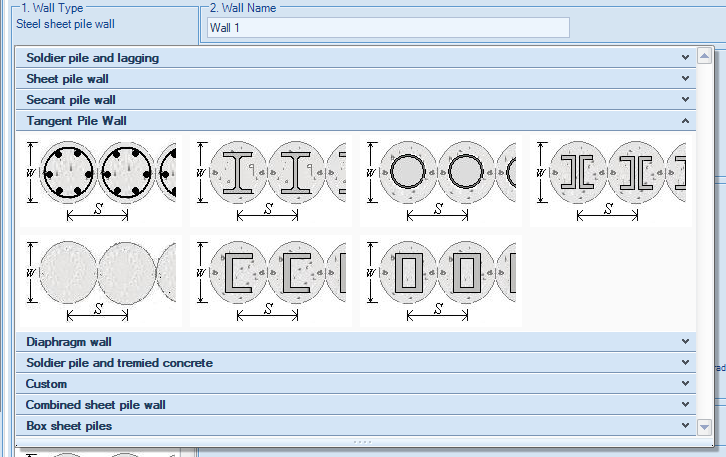Viewport: 726px width, 457px height.
Task: Expand the Diaphragm wall section
Action: pyautogui.click(x=356, y=342)
